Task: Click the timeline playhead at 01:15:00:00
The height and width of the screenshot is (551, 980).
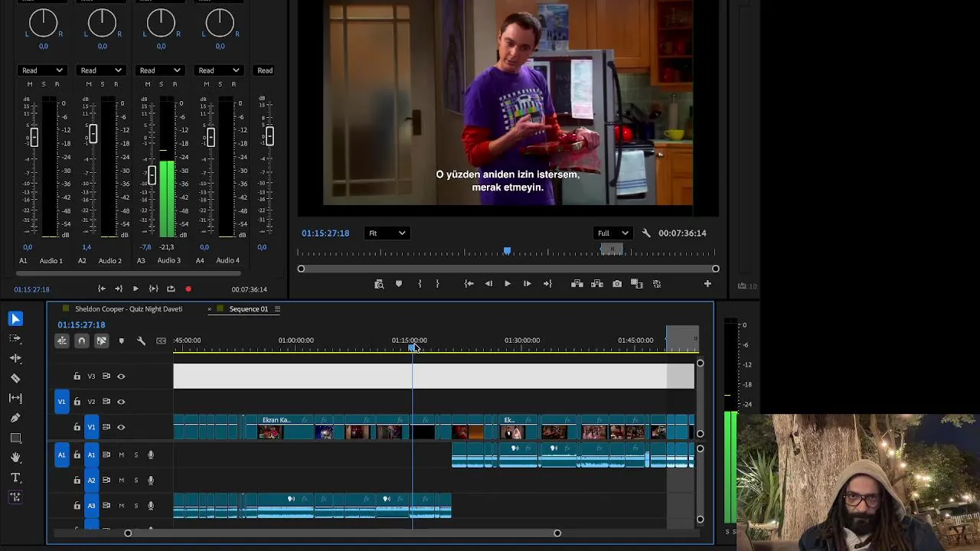Action: [412, 348]
